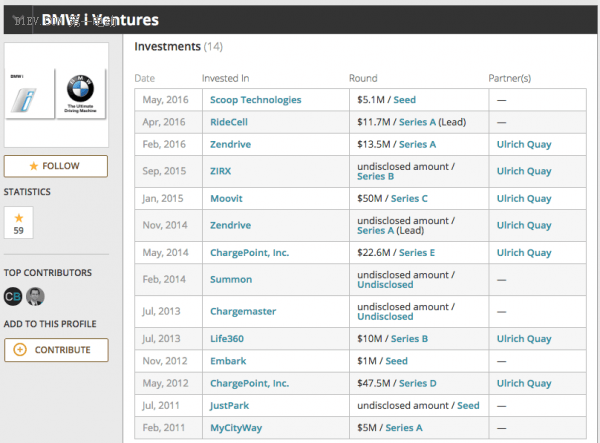Open ChargePoint, Inc. link in May, 2014 row
Viewport: 600px width, 443px height.
click(x=249, y=252)
